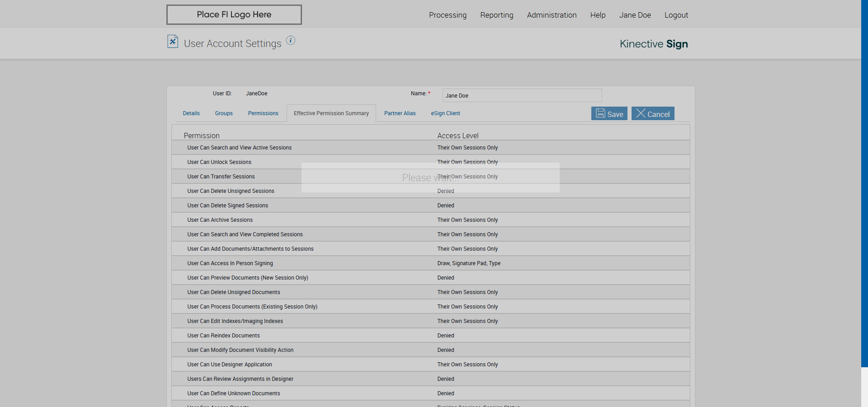Click the User Account Settings page icon
Viewport: 868px width, 407px height.
coord(173,42)
